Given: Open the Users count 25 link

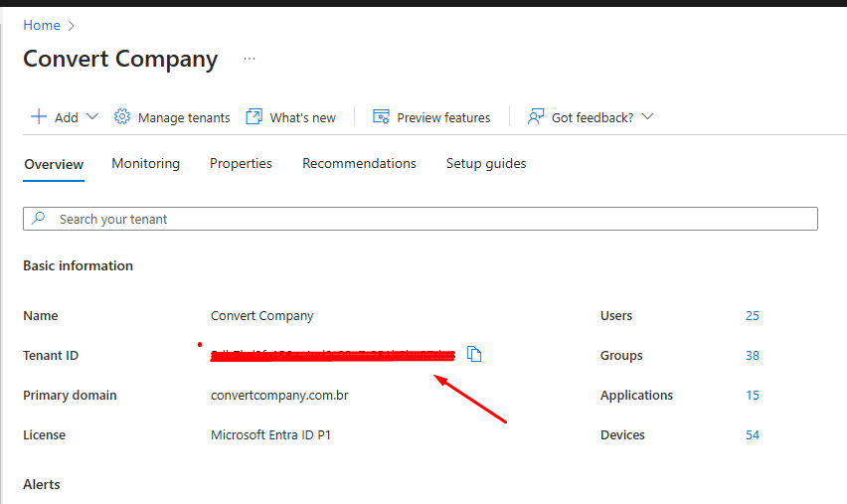Looking at the screenshot, I should tap(753, 316).
